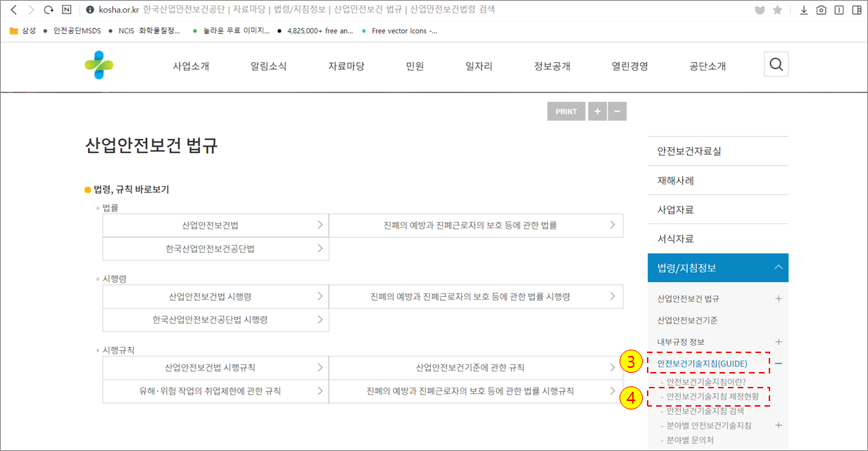Open 진폐의 예방과 진폐근로자의 보호 등에 관한 법률
The width and height of the screenshot is (868, 451).
(476, 225)
